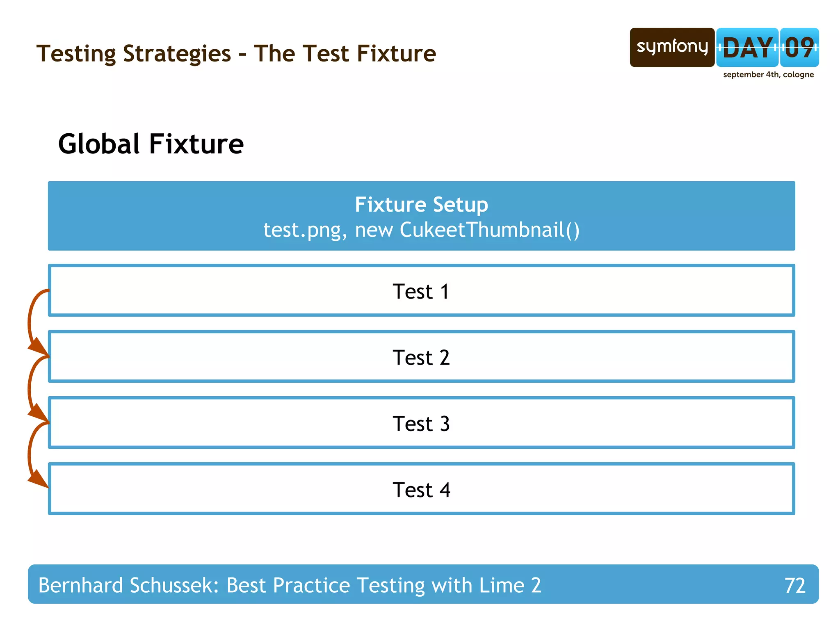Click 'Best Practice Testing with Lime 2' text
The height and width of the screenshot is (630, 840).
click(x=383, y=585)
